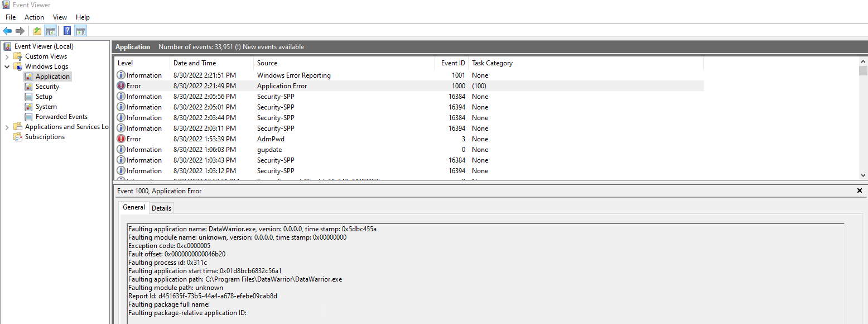
Task: Select the System log in tree
Action: click(46, 107)
